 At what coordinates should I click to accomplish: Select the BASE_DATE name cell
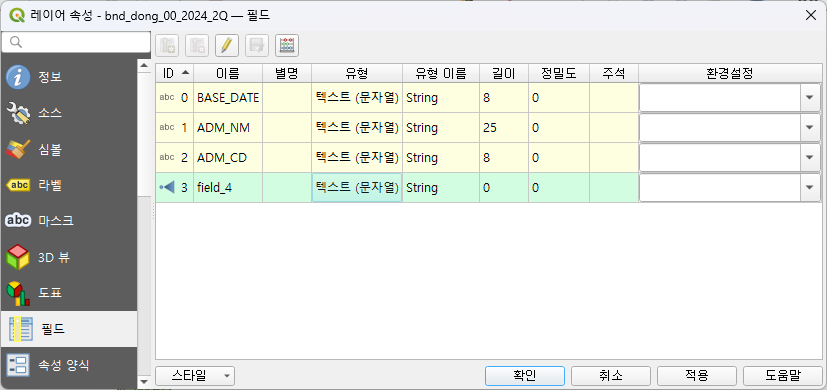coord(228,98)
